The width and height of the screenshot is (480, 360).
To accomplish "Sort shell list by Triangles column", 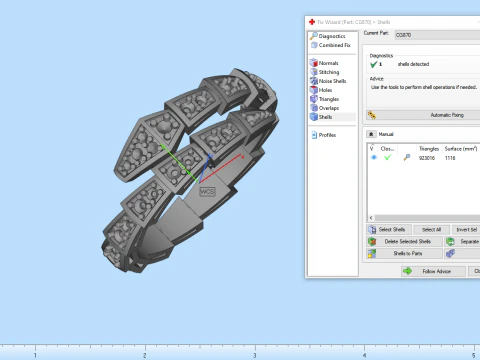I will click(x=429, y=149).
